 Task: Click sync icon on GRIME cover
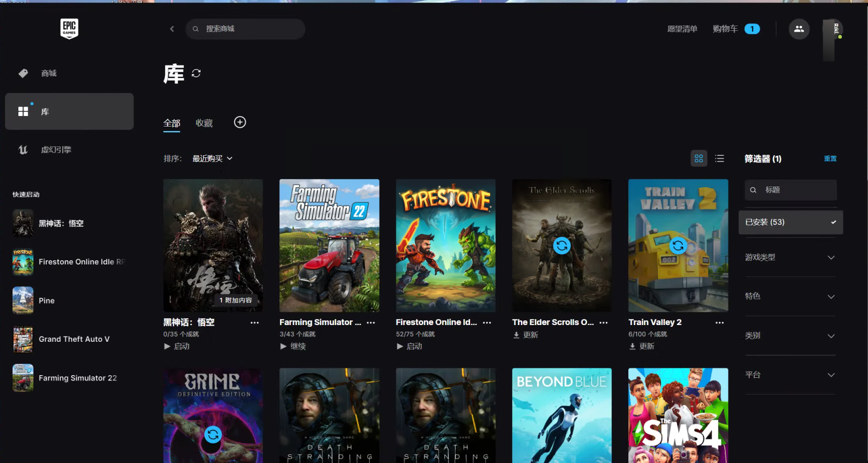point(213,434)
